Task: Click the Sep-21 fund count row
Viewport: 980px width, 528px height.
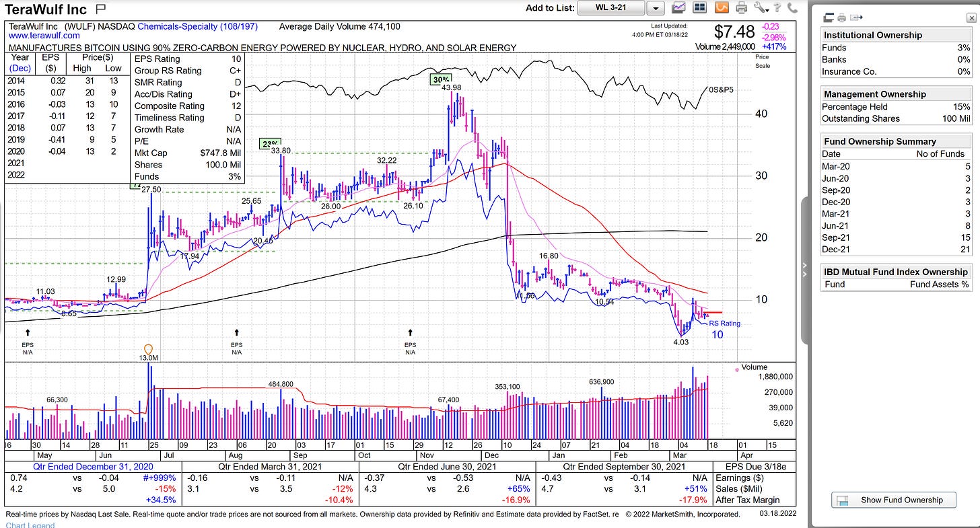Action: click(896, 237)
